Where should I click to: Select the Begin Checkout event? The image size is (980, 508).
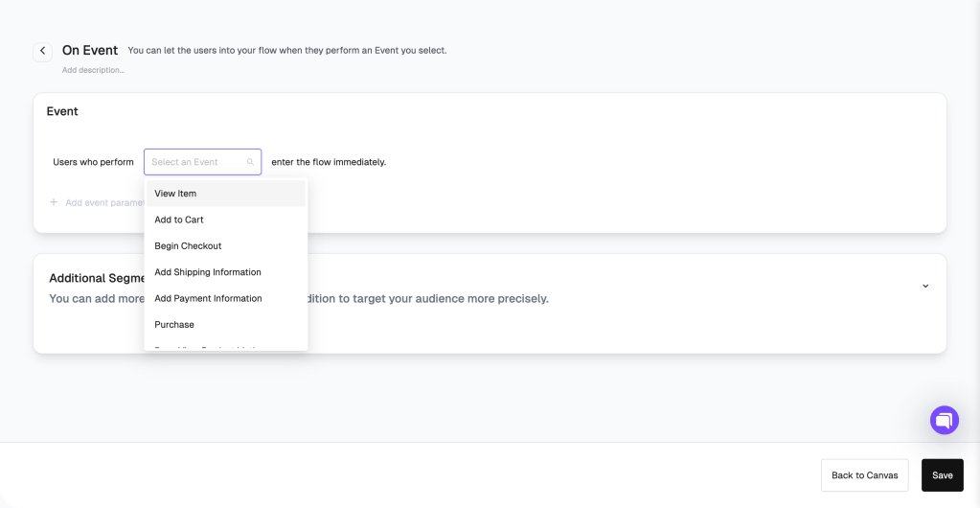[x=226, y=246]
